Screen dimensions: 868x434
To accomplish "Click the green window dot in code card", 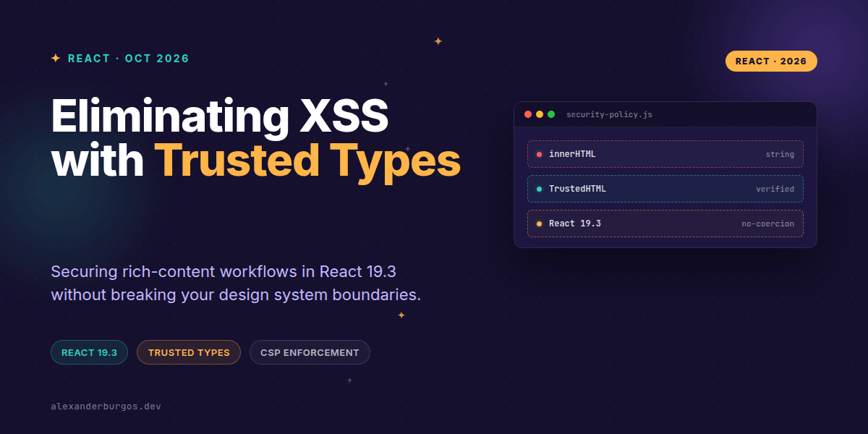I will point(551,114).
